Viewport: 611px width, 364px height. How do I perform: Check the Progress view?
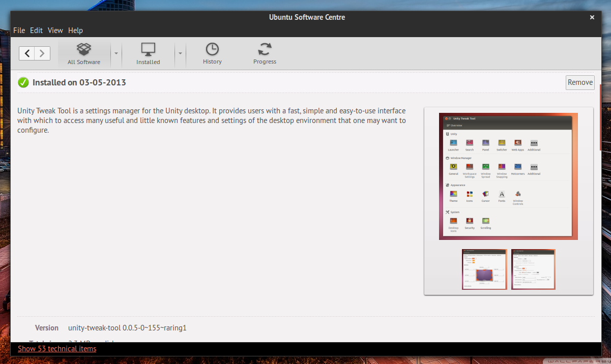pos(265,54)
